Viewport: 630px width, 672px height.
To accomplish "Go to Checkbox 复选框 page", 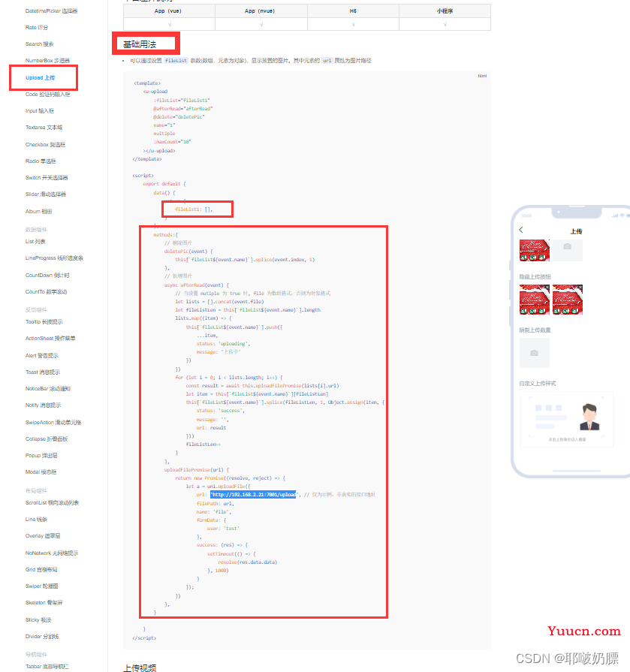I will coord(45,145).
